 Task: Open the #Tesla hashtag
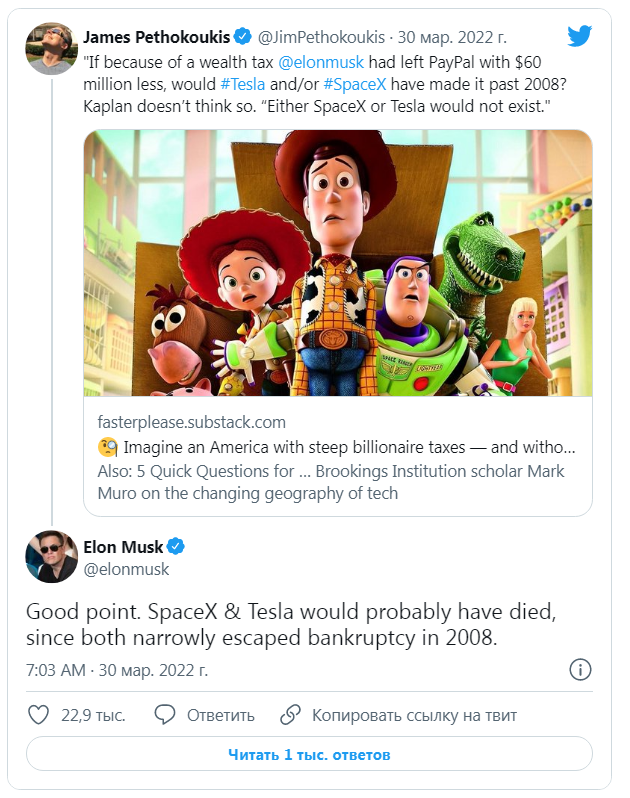[243, 84]
